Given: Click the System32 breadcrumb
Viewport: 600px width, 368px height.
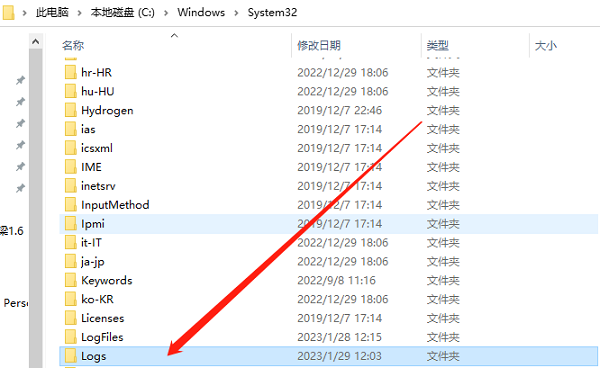Looking at the screenshot, I should (272, 12).
